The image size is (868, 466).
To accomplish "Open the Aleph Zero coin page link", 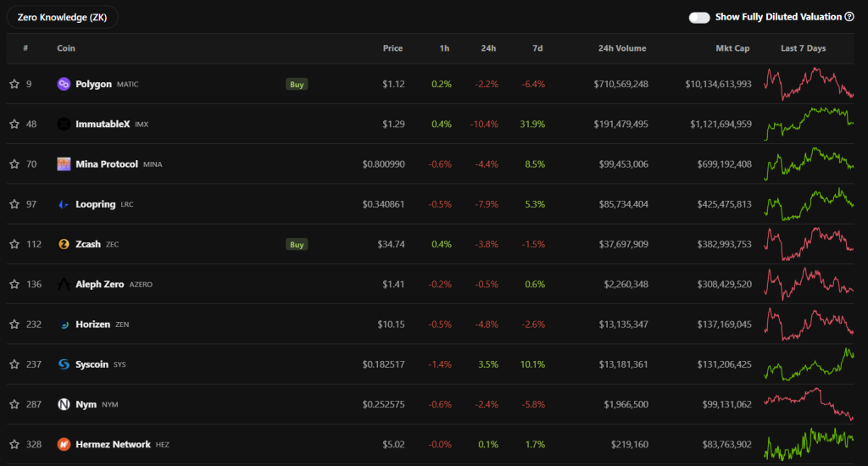I will [100, 285].
